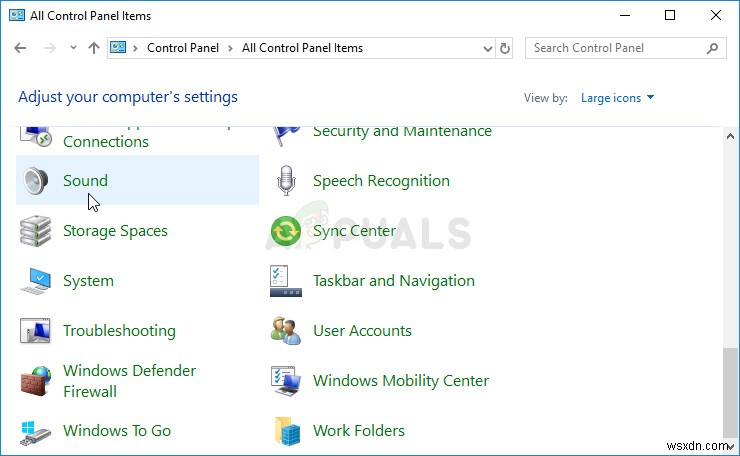Click the title bar Control Panel icon
This screenshot has width=740, height=456.
click(x=17, y=16)
